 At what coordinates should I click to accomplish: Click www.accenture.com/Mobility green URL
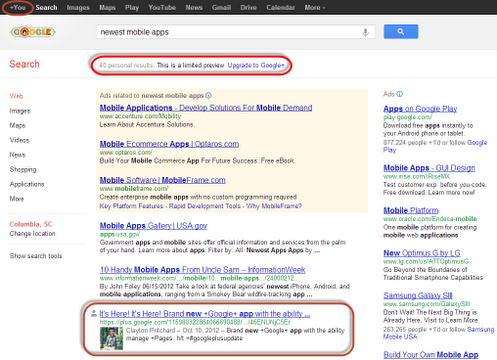click(x=140, y=116)
